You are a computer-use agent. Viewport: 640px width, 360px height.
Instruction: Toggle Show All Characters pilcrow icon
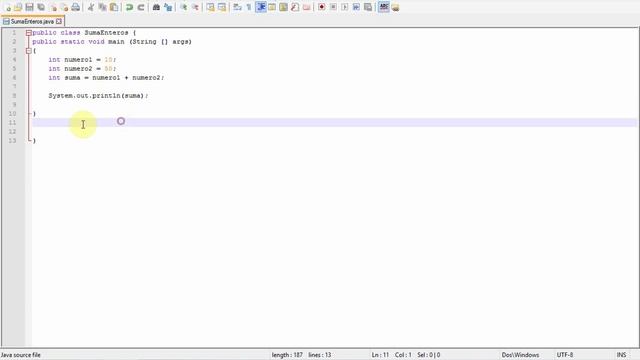click(249, 7)
